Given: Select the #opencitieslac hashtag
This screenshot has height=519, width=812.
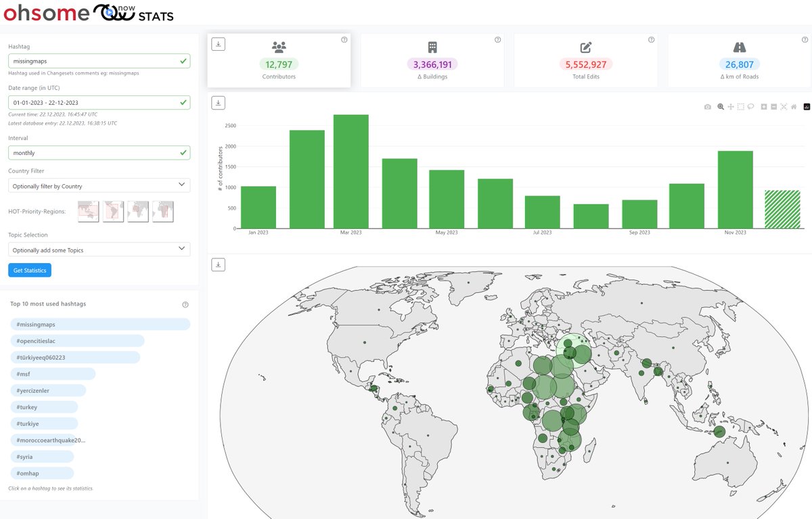Looking at the screenshot, I should [x=77, y=341].
